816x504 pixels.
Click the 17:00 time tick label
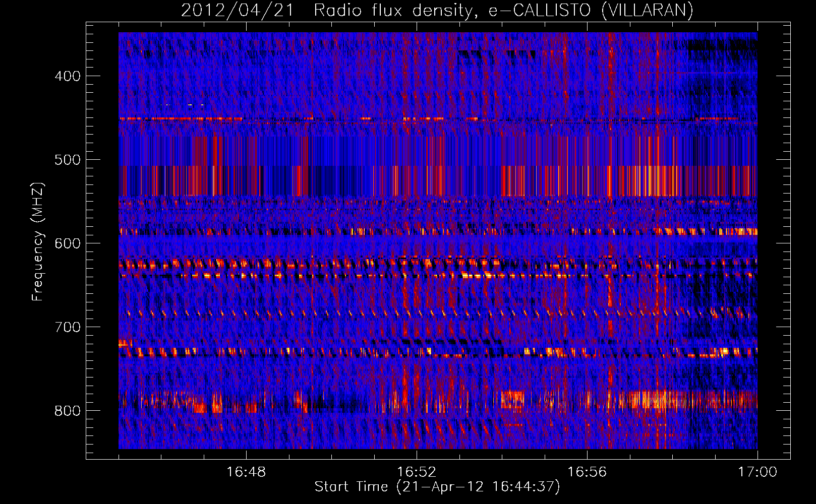[x=757, y=472]
